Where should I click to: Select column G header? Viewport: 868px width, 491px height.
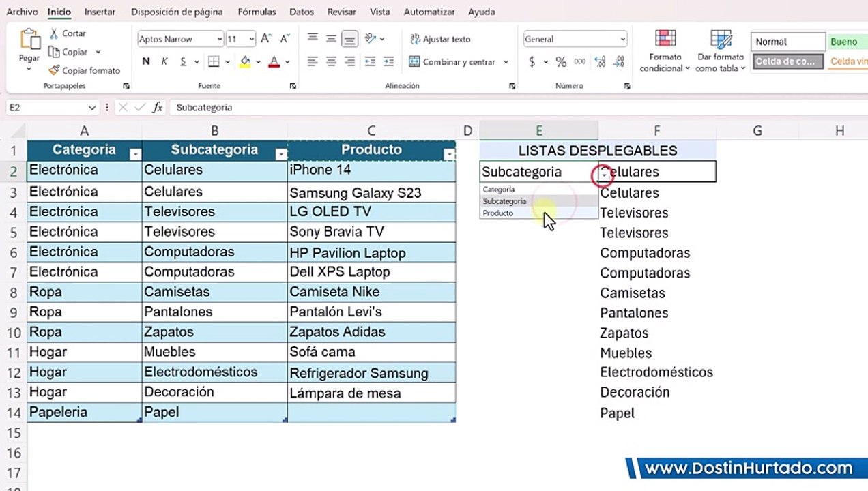point(757,131)
